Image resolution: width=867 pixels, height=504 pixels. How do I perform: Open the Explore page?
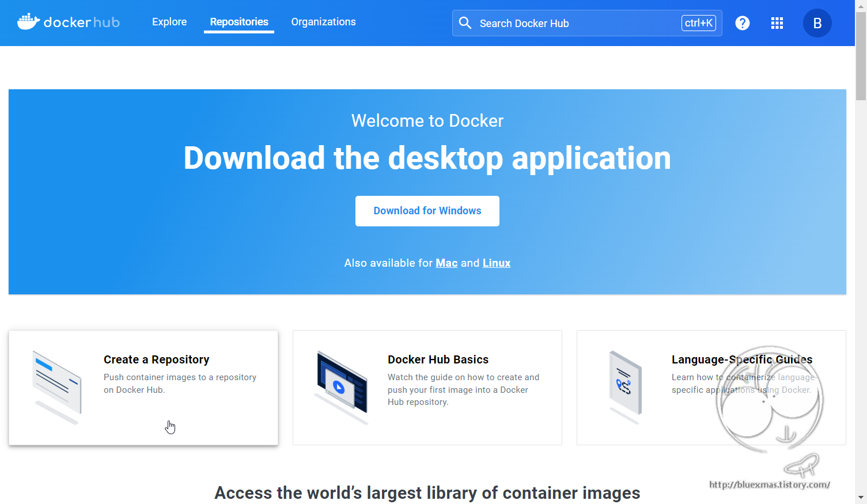169,22
